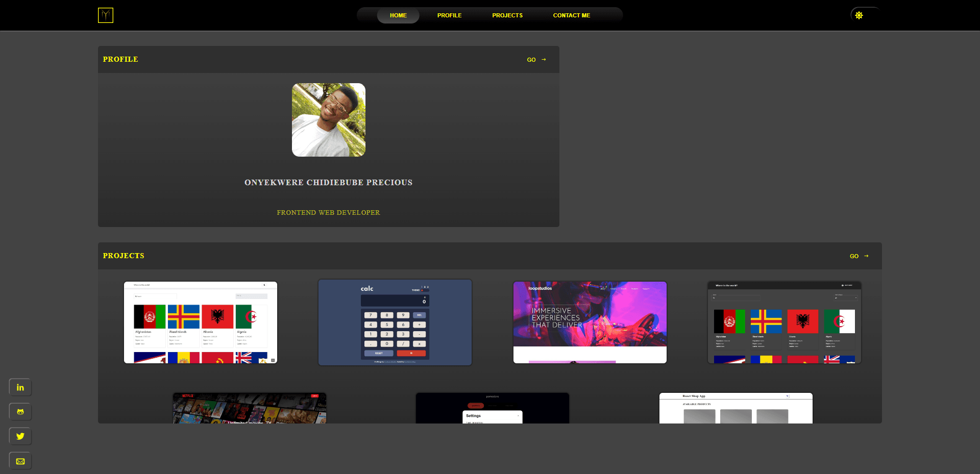The height and width of the screenshot is (474, 980).
Task: Click the PROJECTS section heading
Action: (x=124, y=256)
